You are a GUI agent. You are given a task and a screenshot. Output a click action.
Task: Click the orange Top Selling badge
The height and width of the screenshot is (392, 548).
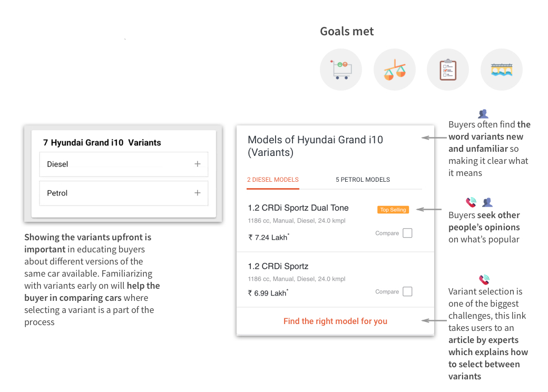click(393, 210)
